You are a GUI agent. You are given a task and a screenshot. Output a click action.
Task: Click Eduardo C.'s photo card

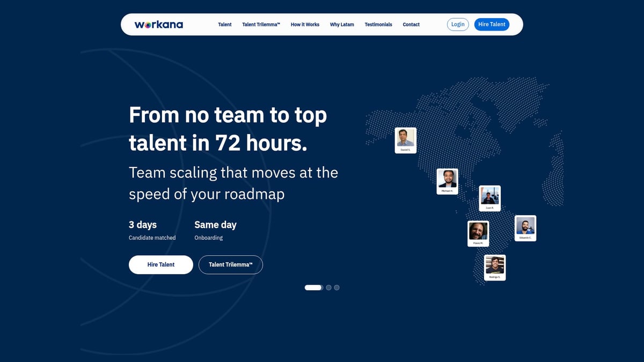pos(525,227)
